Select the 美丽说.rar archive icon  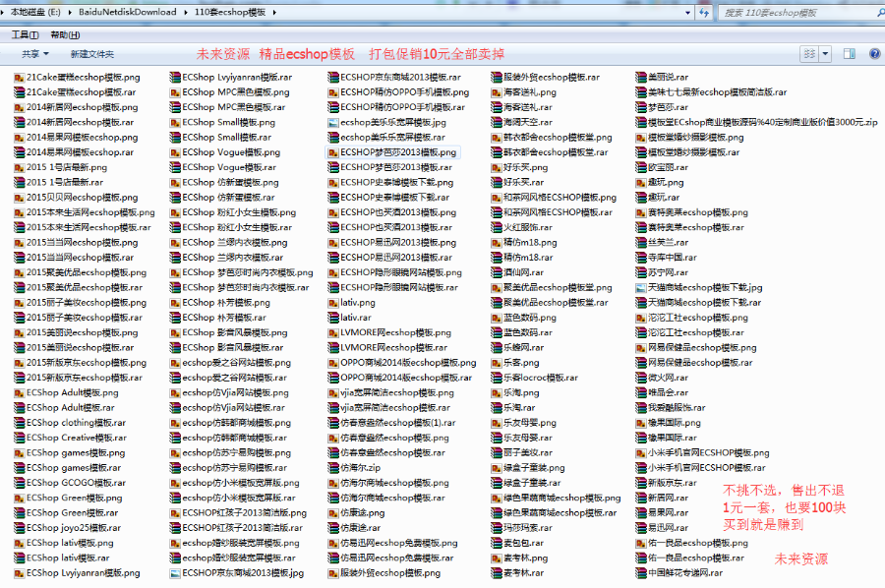coord(640,78)
